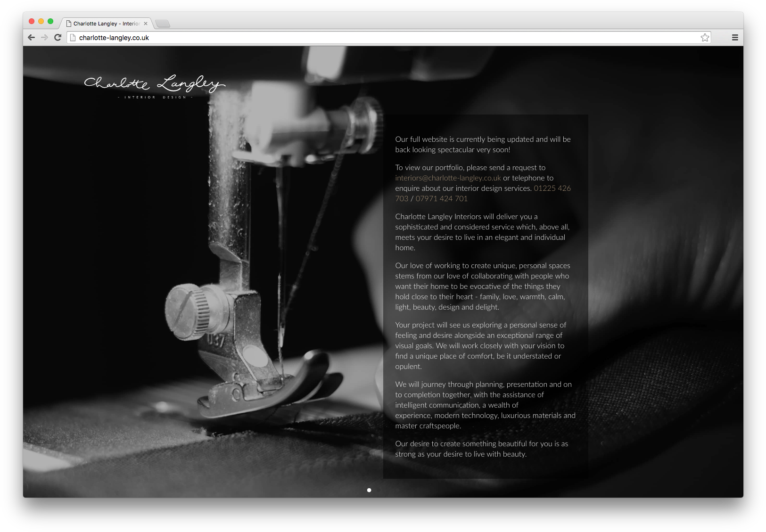Click the browser back arrow
The height and width of the screenshot is (532, 766).
click(x=32, y=38)
